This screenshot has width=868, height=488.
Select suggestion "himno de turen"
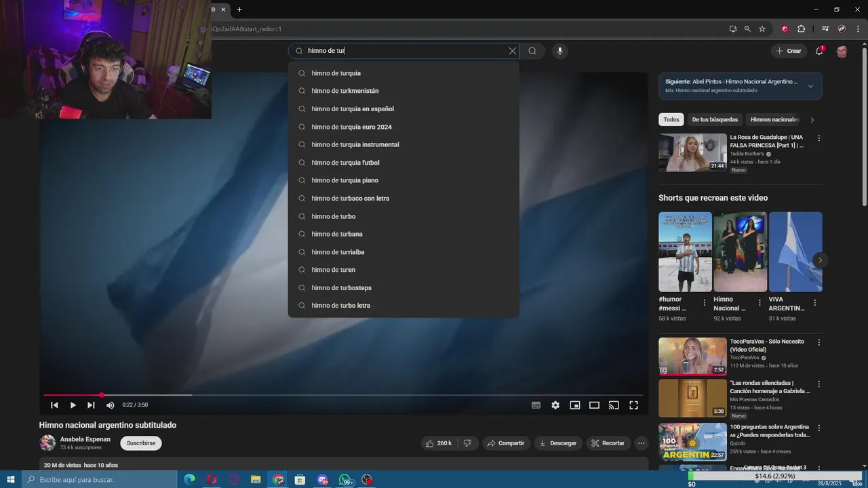click(x=403, y=270)
